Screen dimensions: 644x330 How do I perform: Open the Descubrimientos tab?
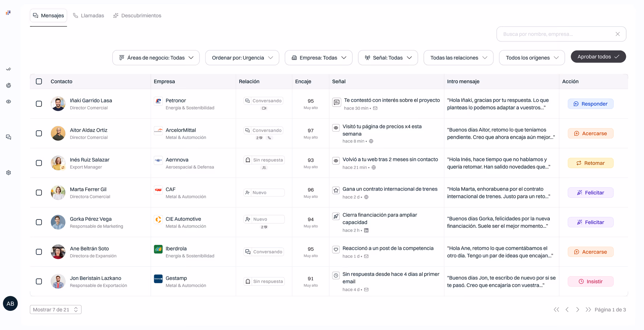137,16
